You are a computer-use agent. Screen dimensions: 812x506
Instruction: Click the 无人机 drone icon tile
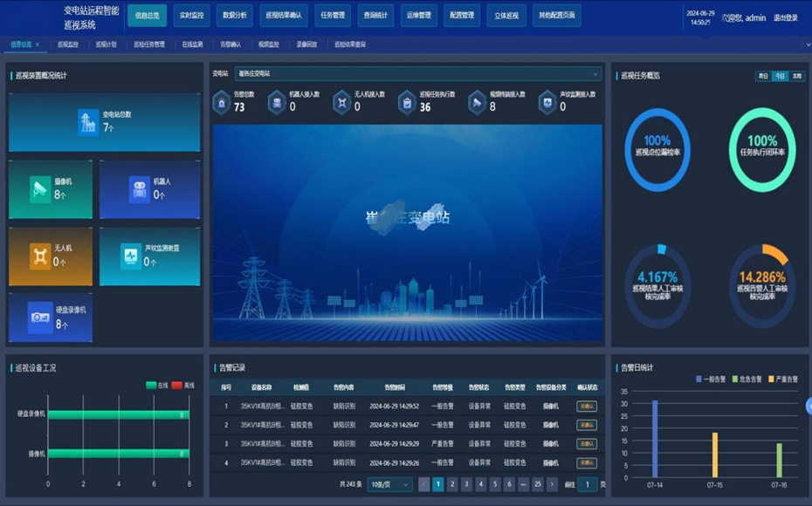[40, 256]
